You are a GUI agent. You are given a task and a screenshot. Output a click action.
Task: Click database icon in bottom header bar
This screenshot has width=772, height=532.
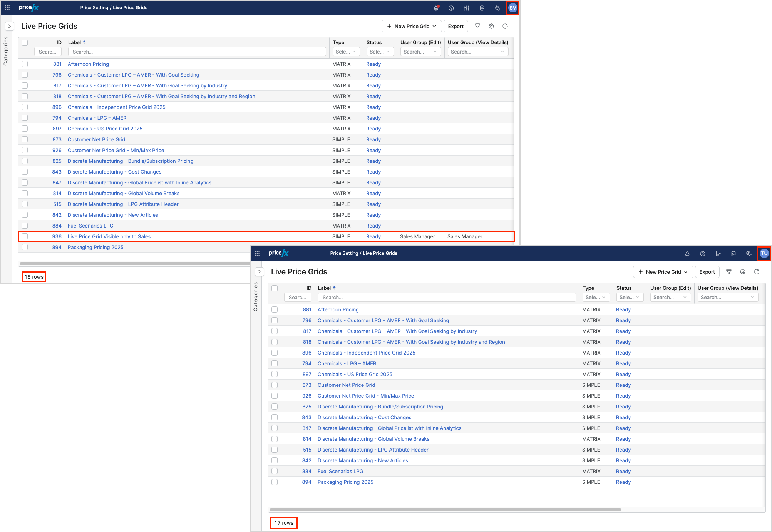coord(733,254)
